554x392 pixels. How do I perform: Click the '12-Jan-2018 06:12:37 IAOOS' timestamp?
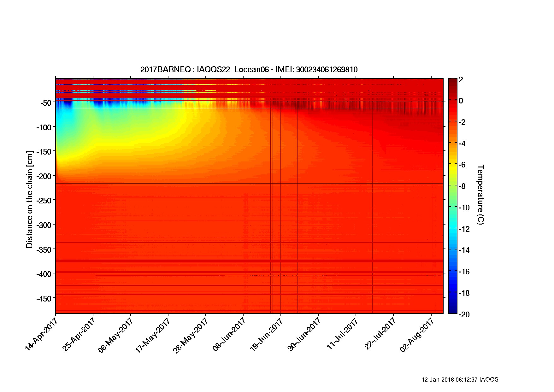460,380
